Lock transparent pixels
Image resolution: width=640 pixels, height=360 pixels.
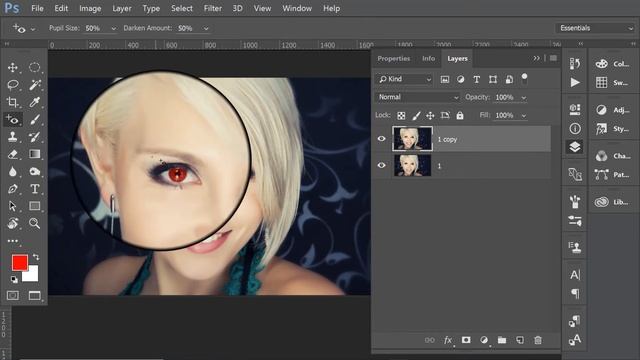pos(401,116)
